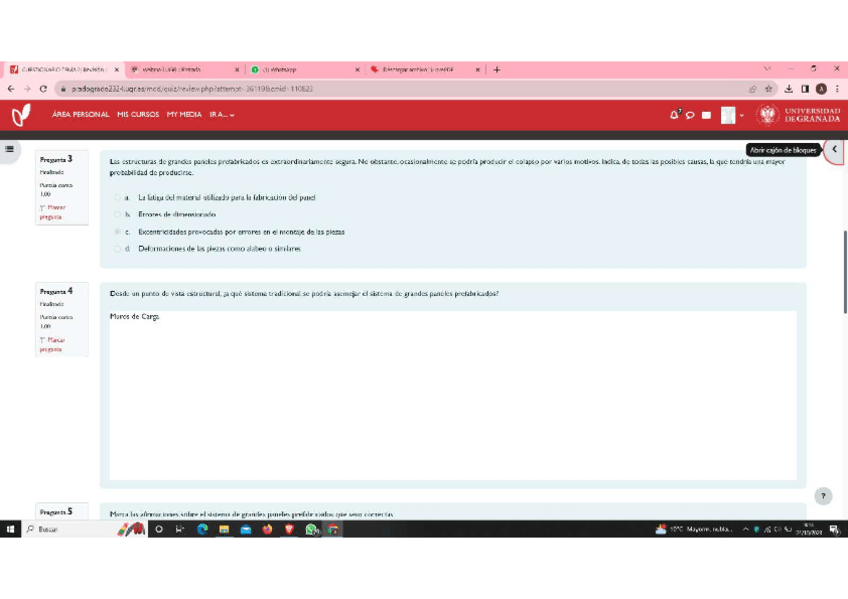The height and width of the screenshot is (599, 848).
Task: Click the Pregunta 3 heading text
Action: click(x=56, y=159)
